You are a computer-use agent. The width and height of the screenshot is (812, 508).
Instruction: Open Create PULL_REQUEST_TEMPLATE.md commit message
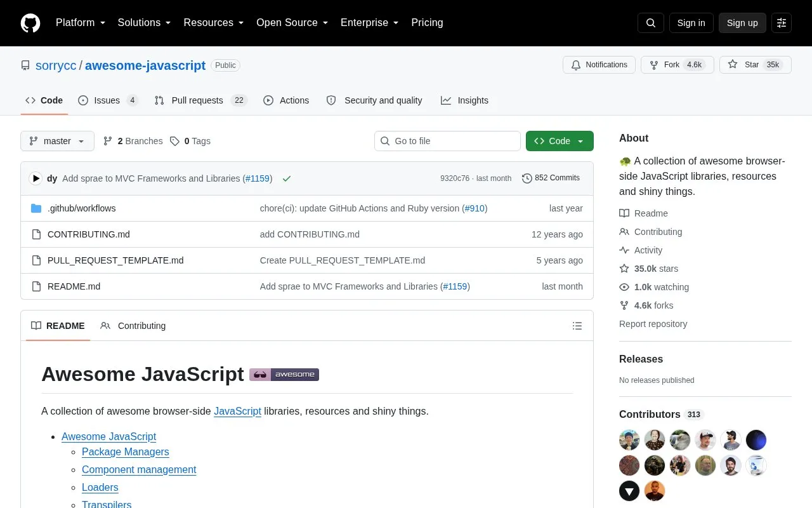(x=343, y=260)
